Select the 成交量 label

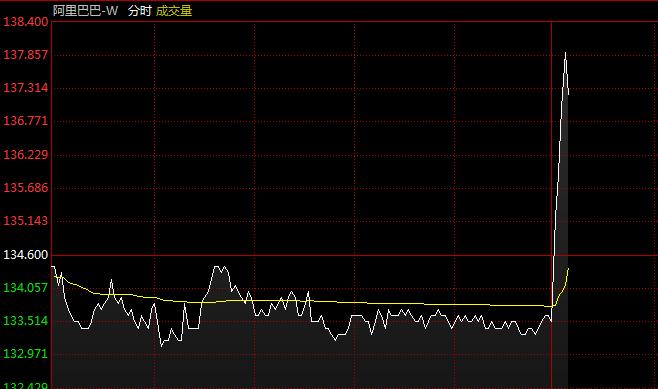click(174, 10)
